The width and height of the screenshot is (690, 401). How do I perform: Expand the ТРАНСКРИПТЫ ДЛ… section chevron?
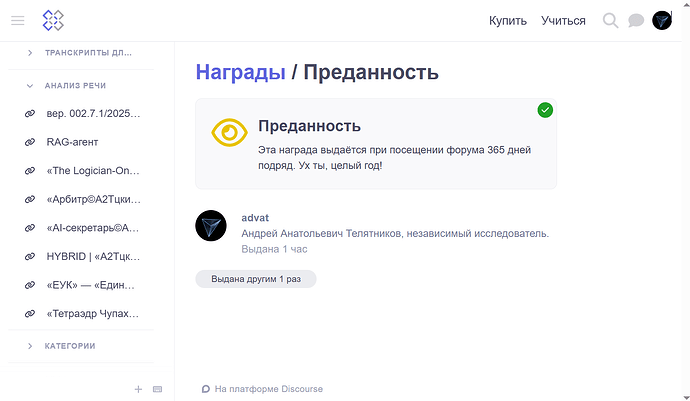(x=30, y=53)
